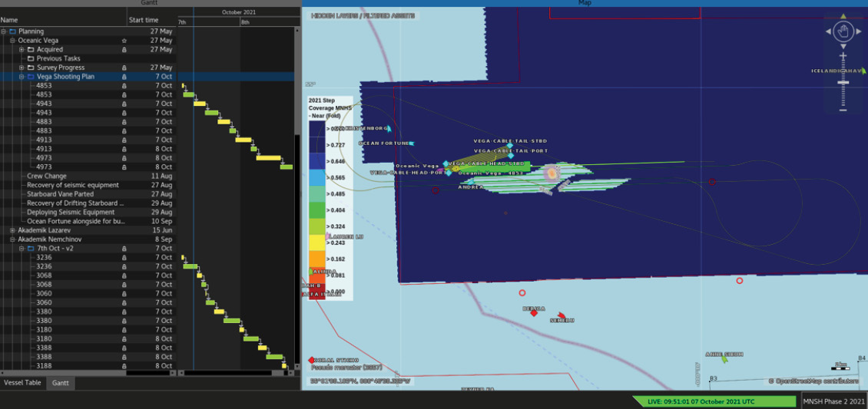The image size is (868, 409).
Task: Click the yellow > 0.243 legend swatch
Action: coord(317,242)
